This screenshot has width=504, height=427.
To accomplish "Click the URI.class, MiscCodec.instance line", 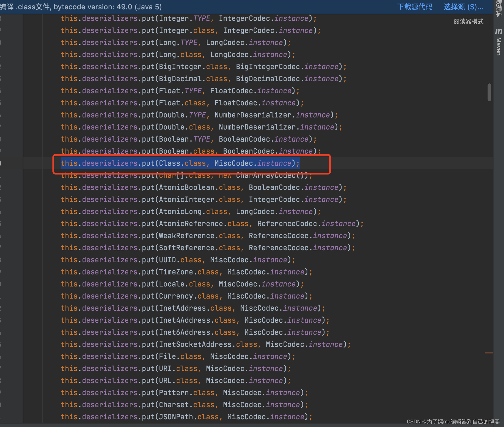I will [176, 369].
